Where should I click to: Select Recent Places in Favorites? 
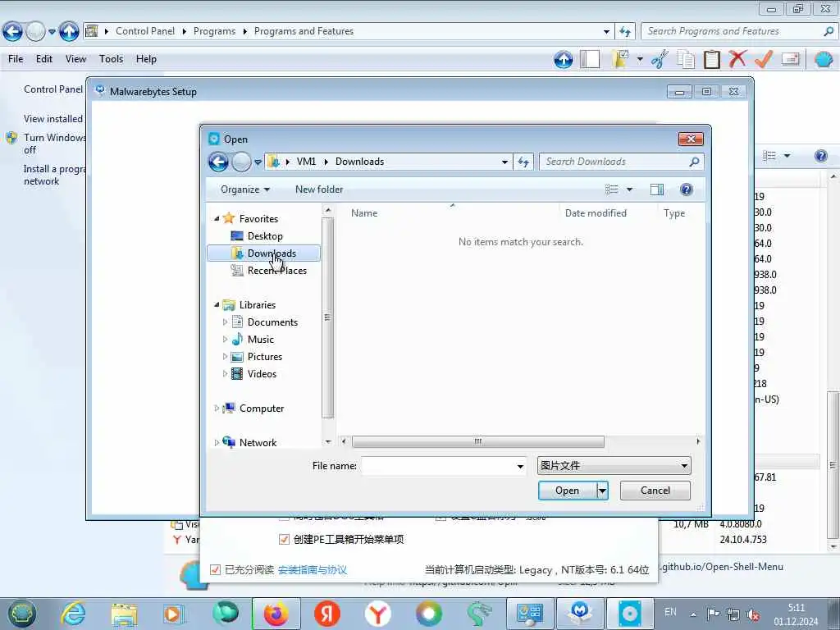[x=277, y=271]
